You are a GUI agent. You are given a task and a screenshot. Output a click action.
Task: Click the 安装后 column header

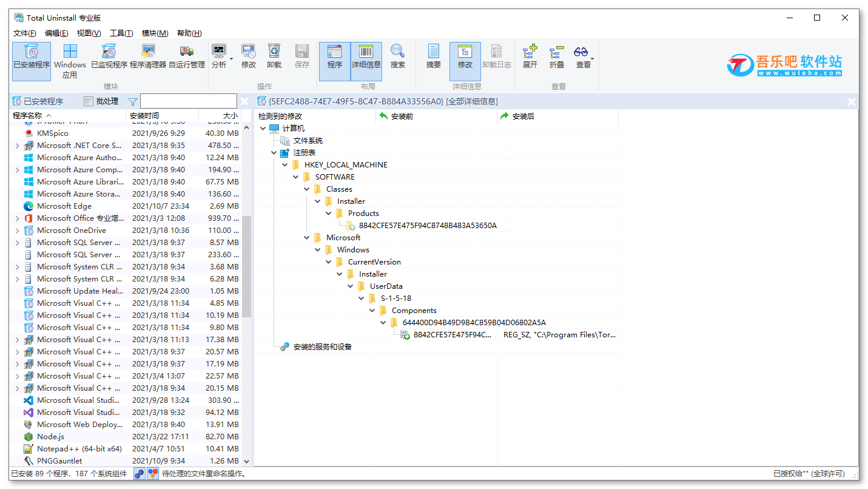[558, 116]
